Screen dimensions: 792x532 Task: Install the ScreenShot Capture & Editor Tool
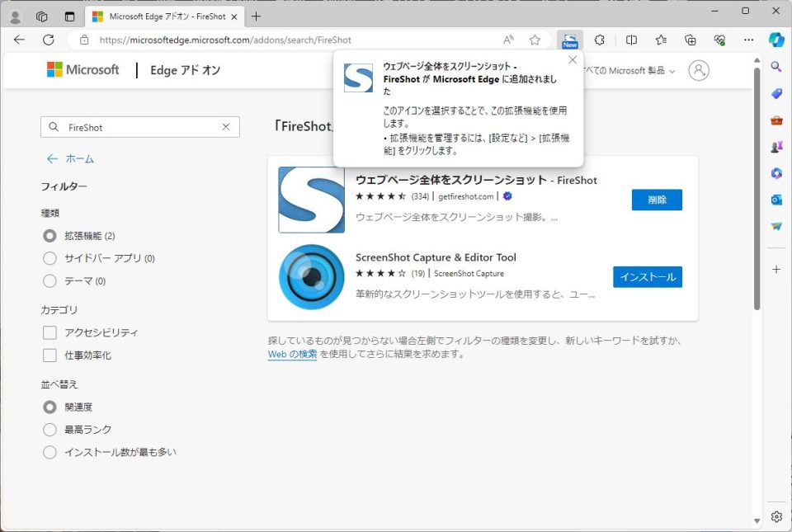pyautogui.click(x=648, y=276)
